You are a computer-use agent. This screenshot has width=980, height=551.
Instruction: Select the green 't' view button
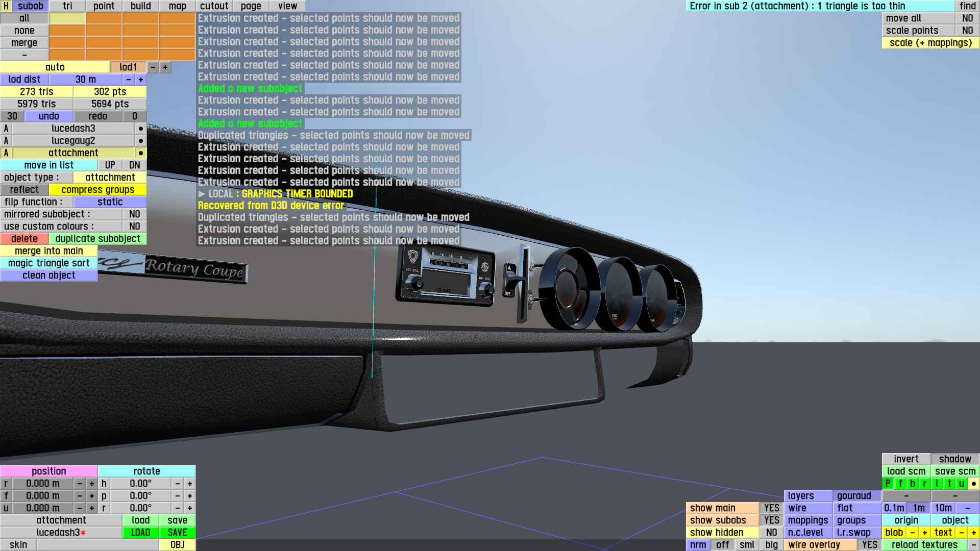click(x=949, y=484)
